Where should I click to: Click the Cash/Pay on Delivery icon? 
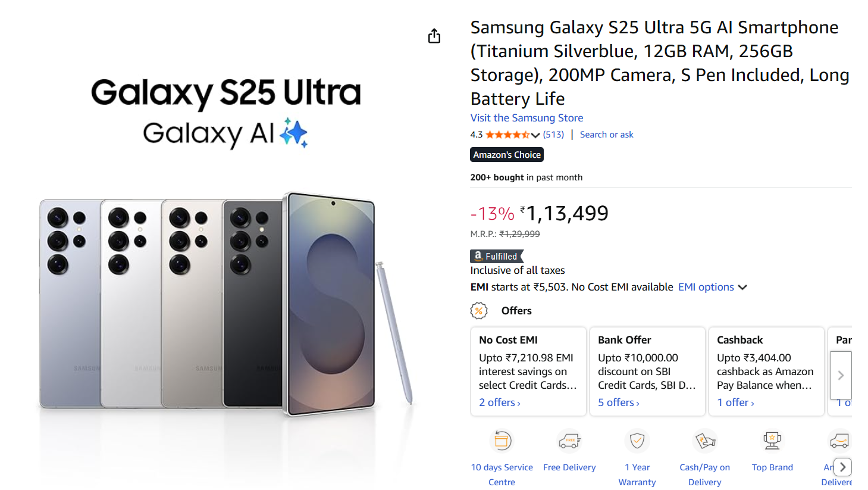(x=705, y=441)
